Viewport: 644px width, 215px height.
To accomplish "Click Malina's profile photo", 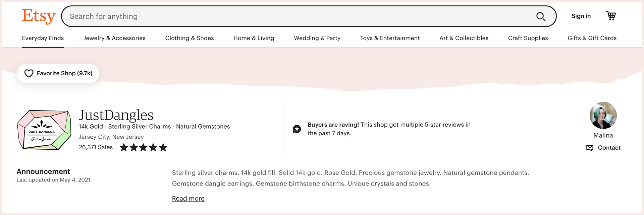I will 603,116.
